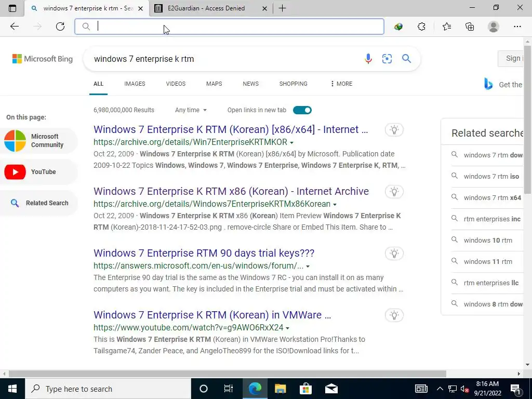Open Enterprise RTM 90 days trial keys result

(x=204, y=253)
